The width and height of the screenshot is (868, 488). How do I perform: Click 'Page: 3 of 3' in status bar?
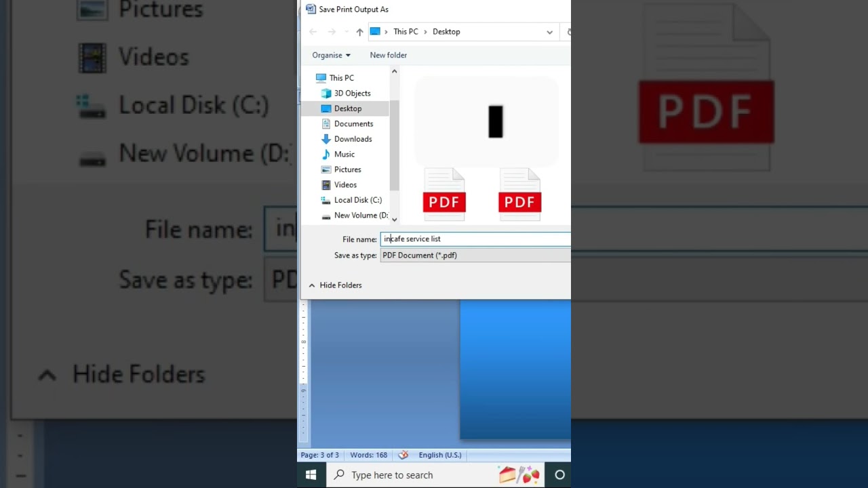click(x=319, y=455)
